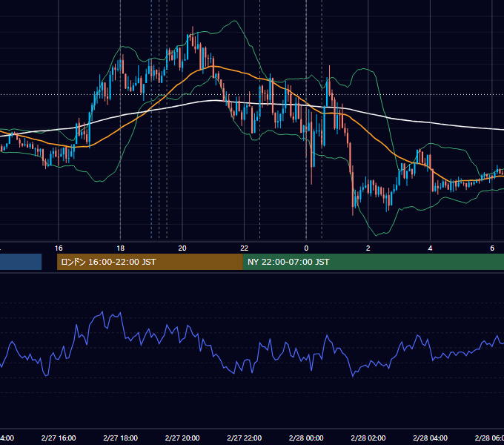Click the blue session bar left of ロンドン
The height and width of the screenshot is (445, 504).
[21, 262]
